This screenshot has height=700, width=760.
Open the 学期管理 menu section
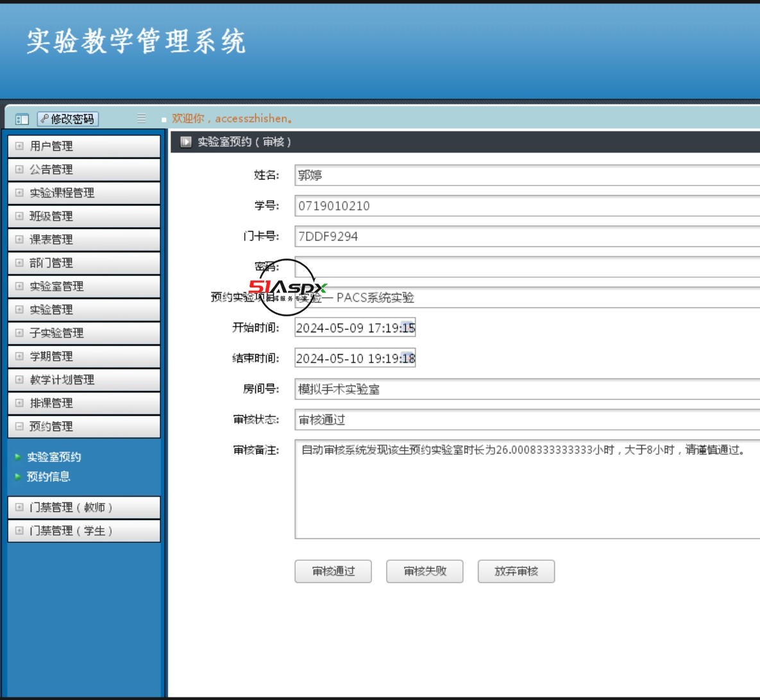coord(84,356)
